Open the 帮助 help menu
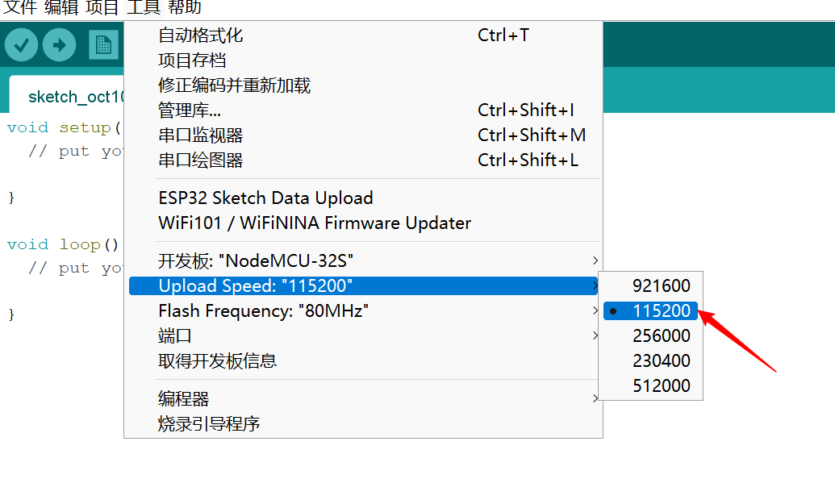This screenshot has height=504, width=835. pos(185,7)
